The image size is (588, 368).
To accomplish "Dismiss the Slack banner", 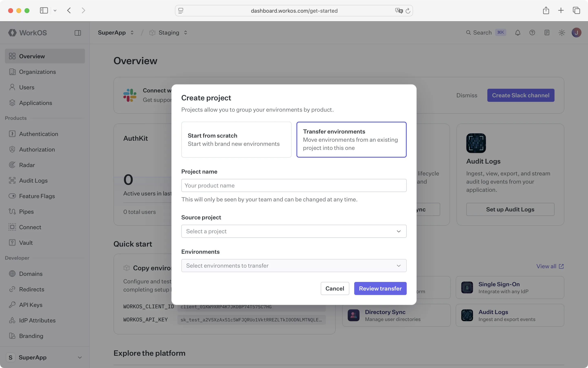I will tap(467, 95).
